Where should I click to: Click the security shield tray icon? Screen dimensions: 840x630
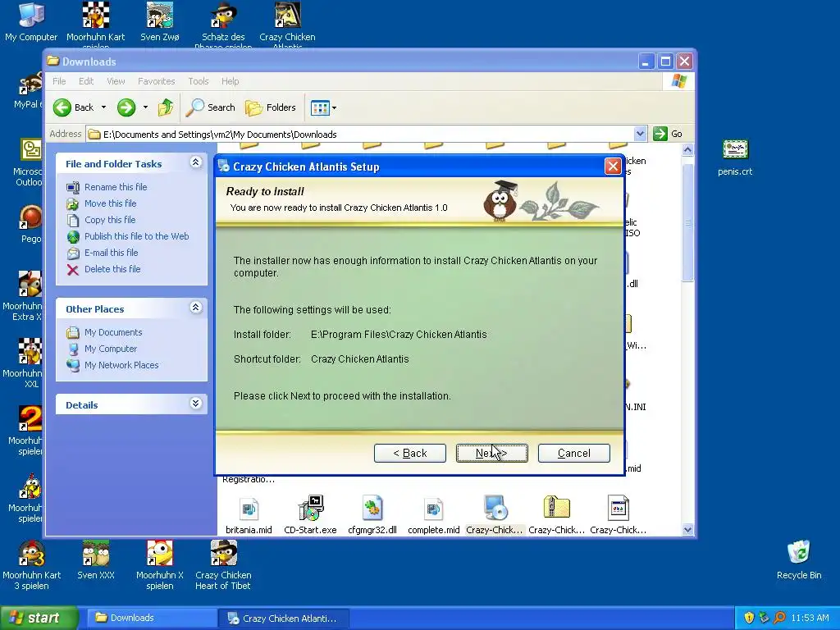point(749,619)
